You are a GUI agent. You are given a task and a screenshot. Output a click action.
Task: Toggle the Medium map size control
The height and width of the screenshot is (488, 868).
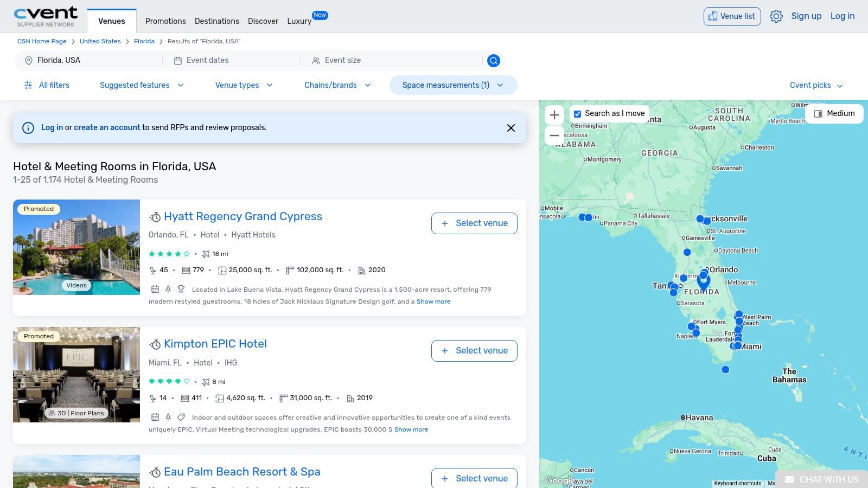[834, 113]
